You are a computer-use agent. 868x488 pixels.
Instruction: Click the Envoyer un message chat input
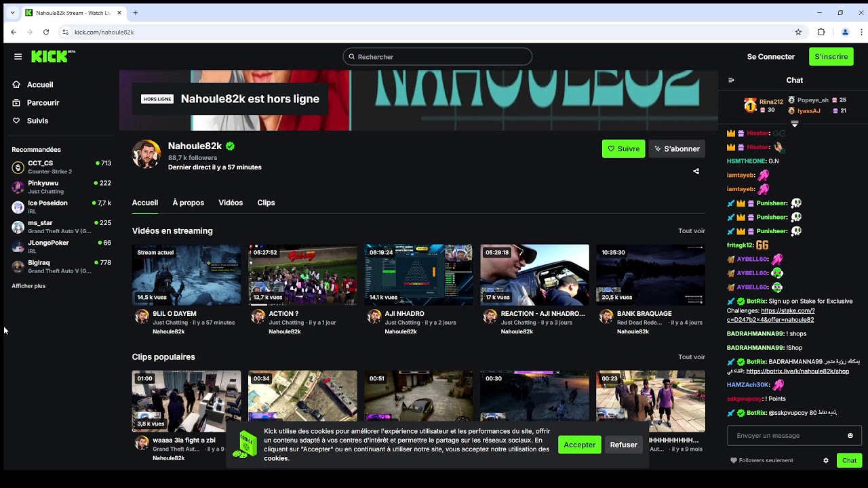point(795,436)
